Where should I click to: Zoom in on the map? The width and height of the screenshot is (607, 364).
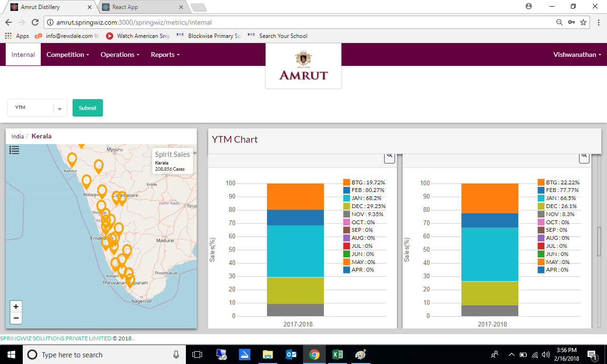(x=16, y=306)
